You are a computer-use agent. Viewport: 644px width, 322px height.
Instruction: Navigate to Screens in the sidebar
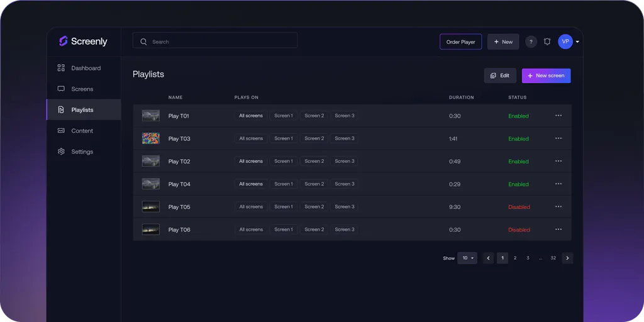pos(82,89)
